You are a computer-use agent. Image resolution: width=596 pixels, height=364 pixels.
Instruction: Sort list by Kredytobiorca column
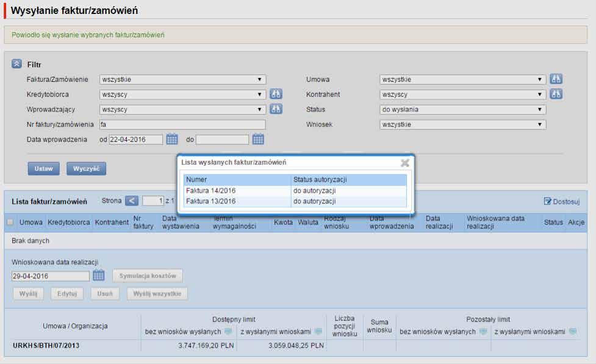click(x=69, y=223)
